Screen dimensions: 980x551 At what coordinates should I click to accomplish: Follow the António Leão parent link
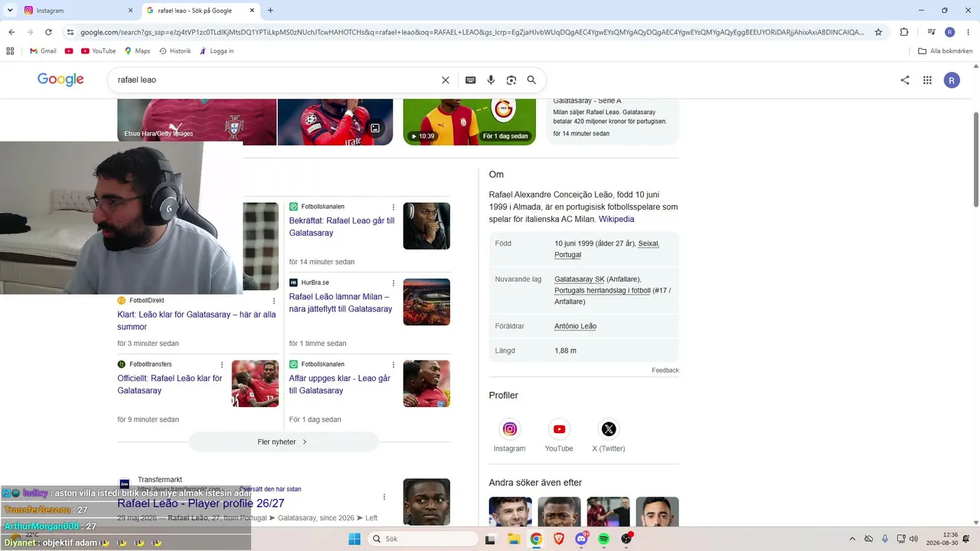coord(575,326)
